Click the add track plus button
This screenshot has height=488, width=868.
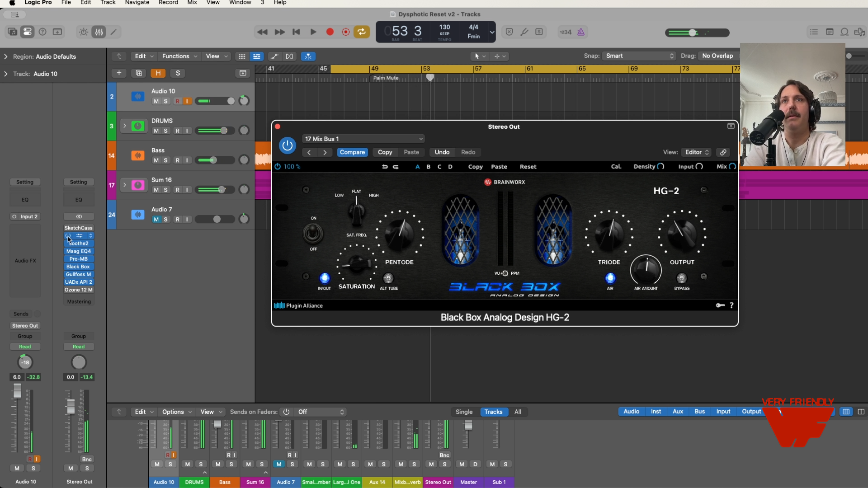pos(119,73)
